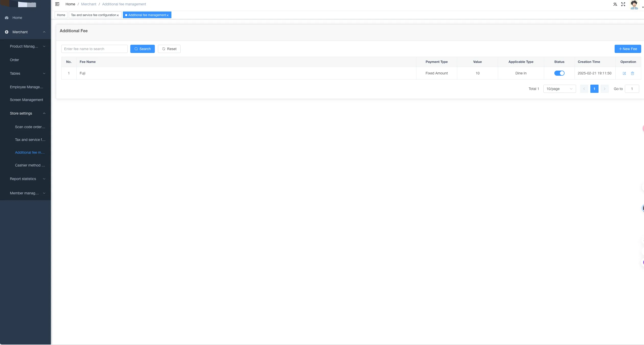Toggle the fullscreen icon

point(623,4)
